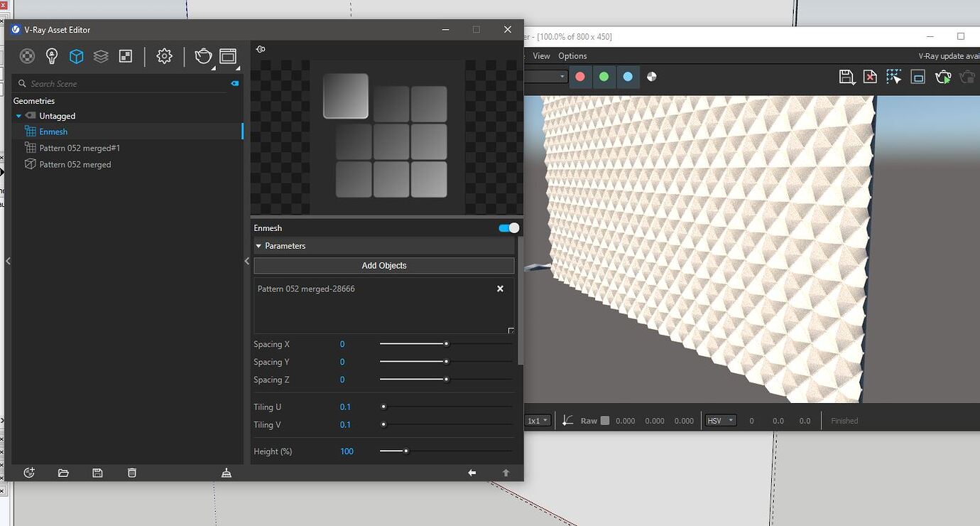Start a render using the teapot icon

[x=203, y=56]
